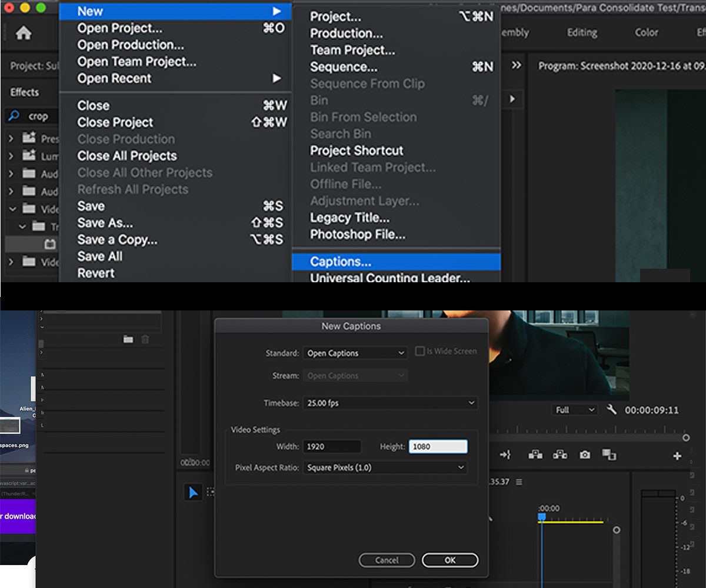This screenshot has height=588, width=706.
Task: Open the Full playback resolution dropdown
Action: coord(575,410)
